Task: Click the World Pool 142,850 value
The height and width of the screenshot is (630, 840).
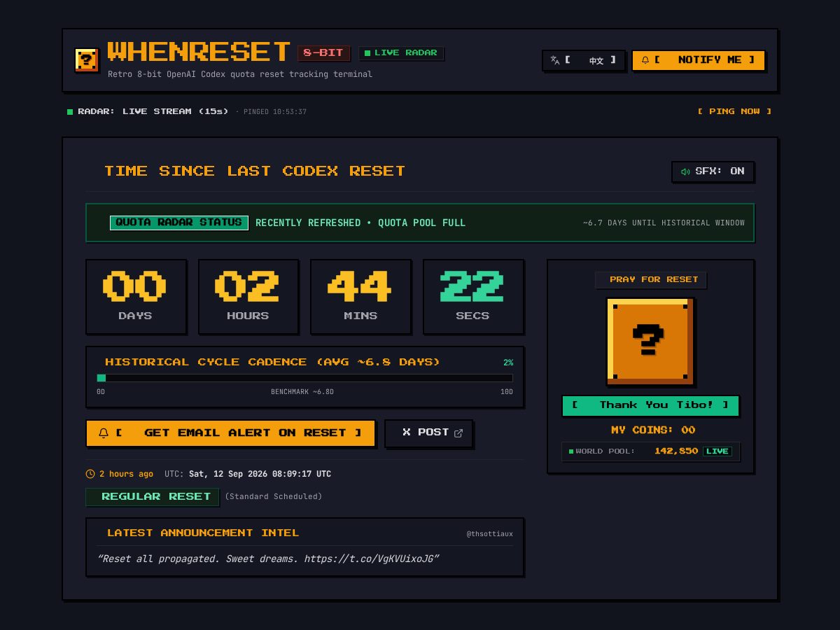Action: (676, 451)
